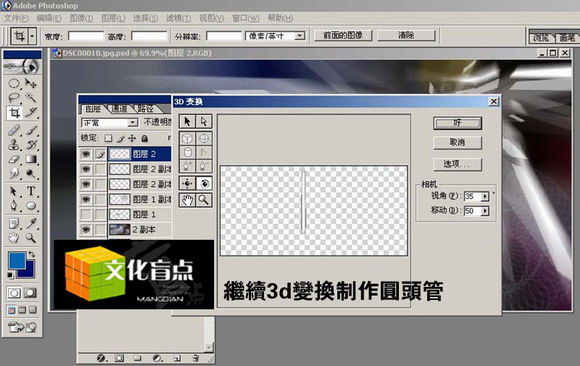Click the 取消 button
The image size is (580, 366).
(458, 142)
